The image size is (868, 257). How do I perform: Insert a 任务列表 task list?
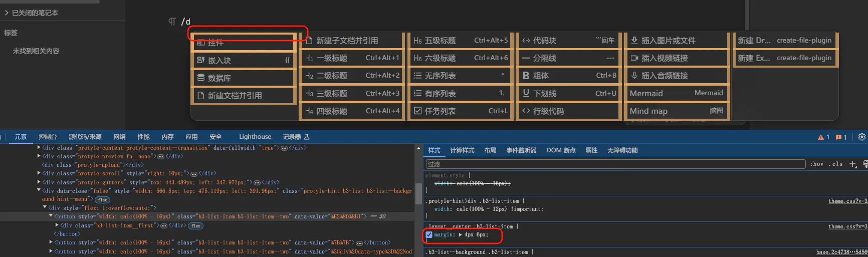point(460,111)
